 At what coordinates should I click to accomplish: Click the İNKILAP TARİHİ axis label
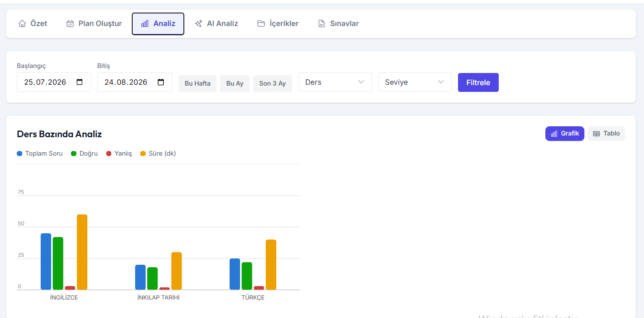click(x=158, y=297)
